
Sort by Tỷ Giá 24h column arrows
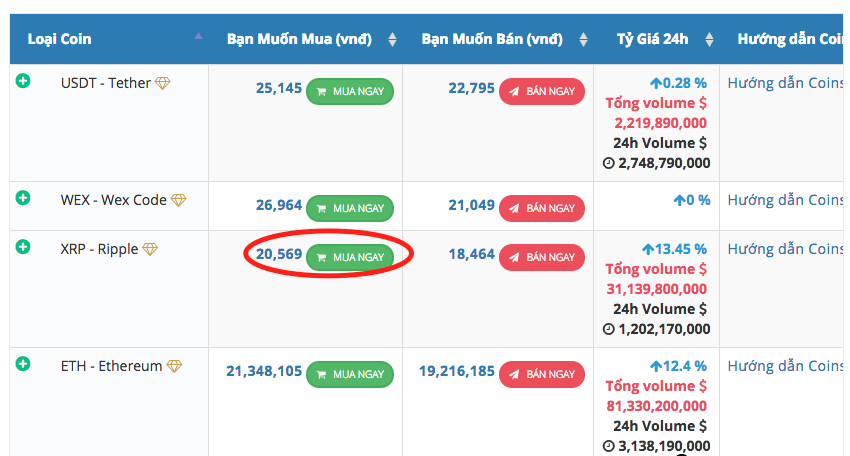click(x=709, y=39)
